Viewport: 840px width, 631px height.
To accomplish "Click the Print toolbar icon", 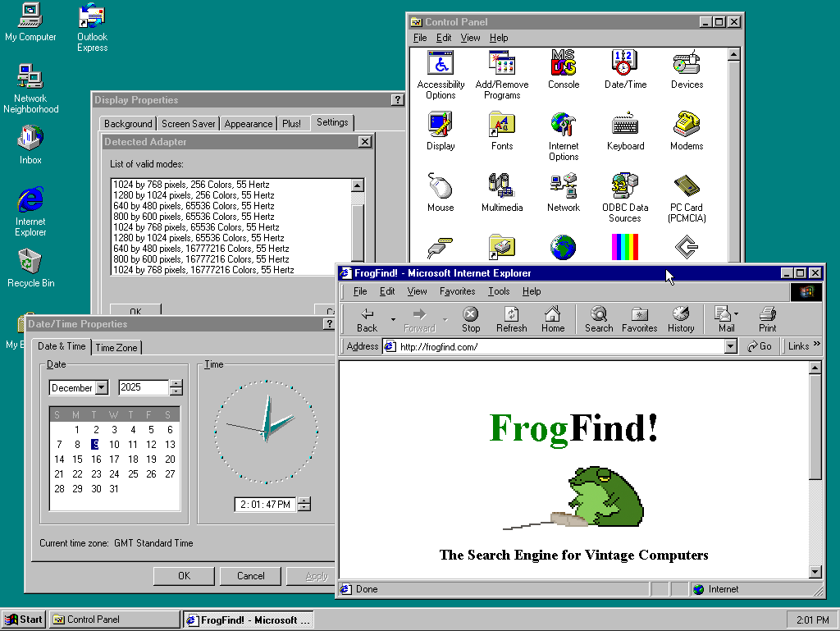I will tap(767, 319).
